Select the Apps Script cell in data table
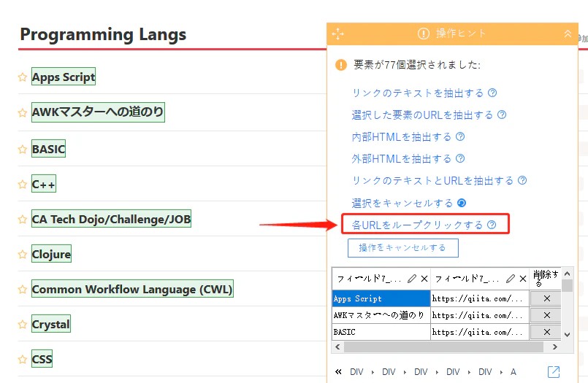 pyautogui.click(x=381, y=298)
